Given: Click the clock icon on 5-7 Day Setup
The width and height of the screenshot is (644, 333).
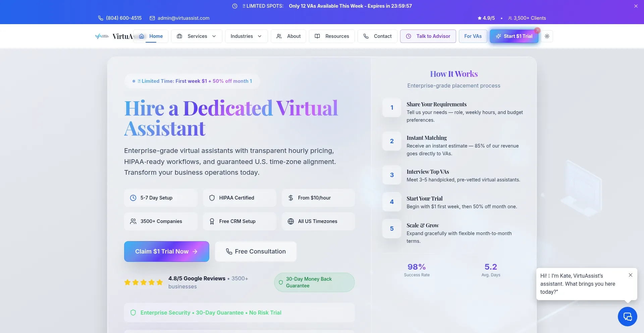Looking at the screenshot, I should tap(133, 198).
